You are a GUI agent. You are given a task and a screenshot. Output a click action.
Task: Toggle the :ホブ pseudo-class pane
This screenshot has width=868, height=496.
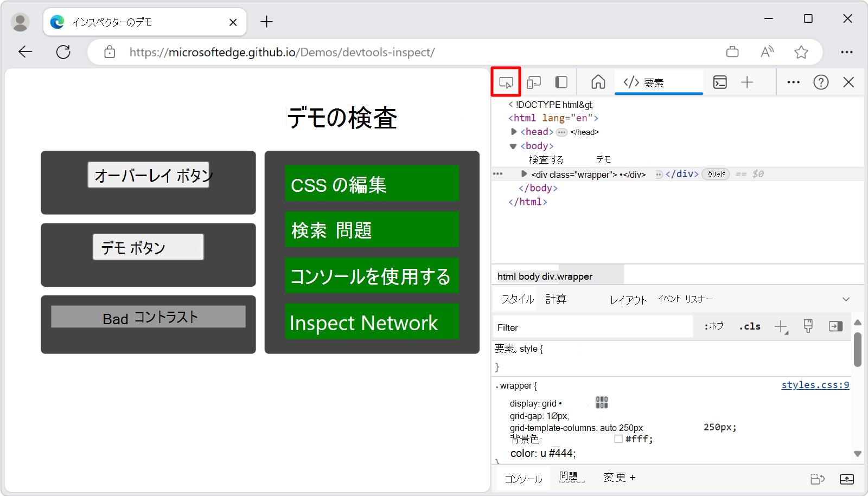pos(713,326)
